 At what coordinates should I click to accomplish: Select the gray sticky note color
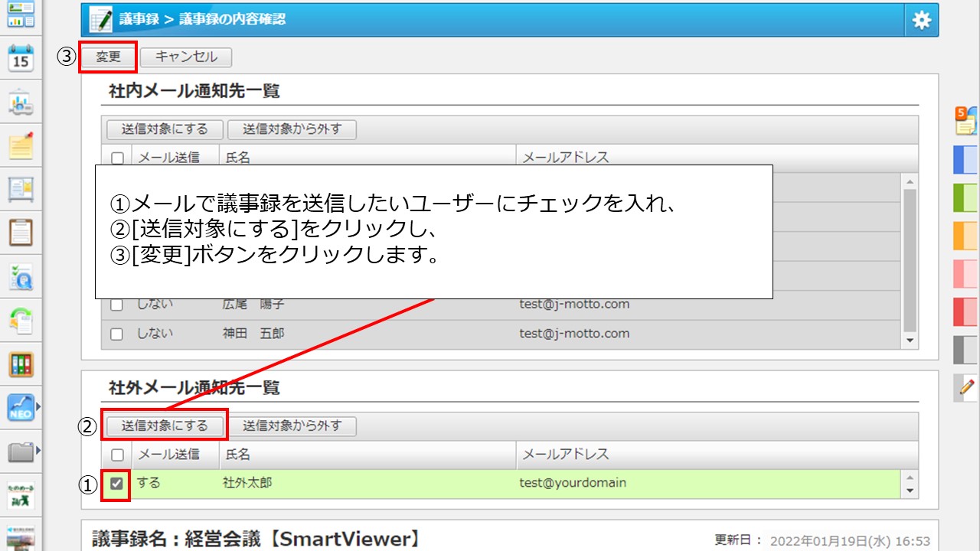[x=965, y=350]
